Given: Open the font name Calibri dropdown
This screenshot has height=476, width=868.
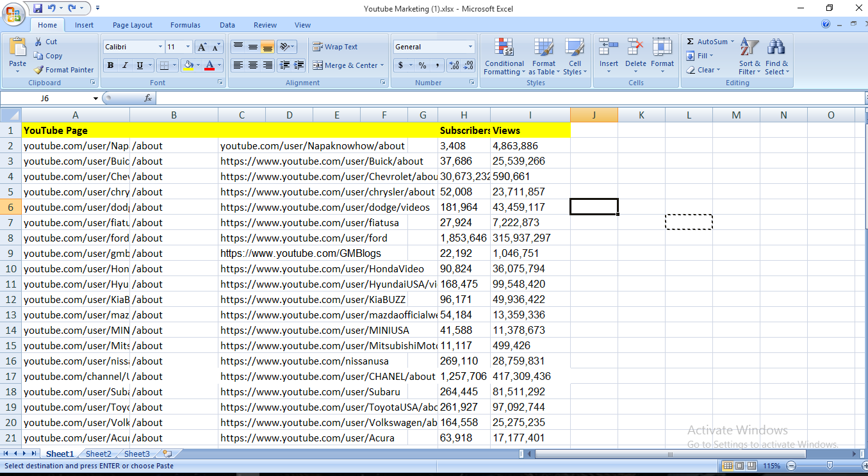Looking at the screenshot, I should 160,47.
